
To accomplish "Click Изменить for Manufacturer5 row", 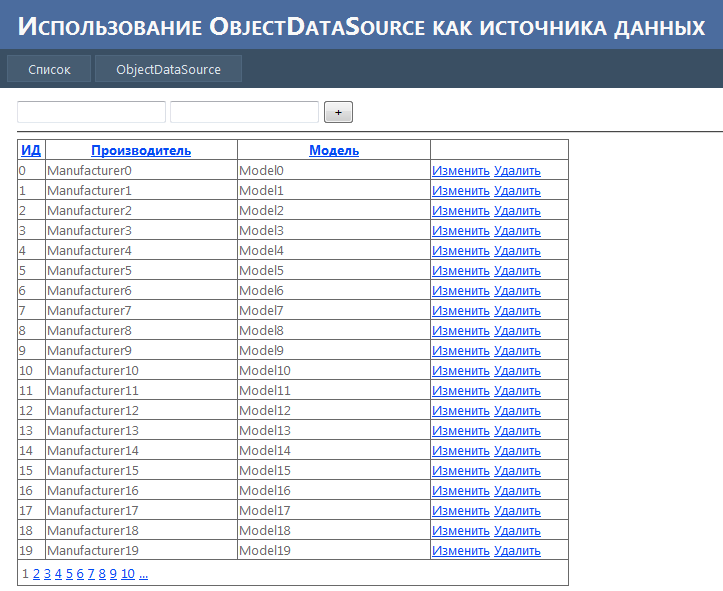I will 461,271.
